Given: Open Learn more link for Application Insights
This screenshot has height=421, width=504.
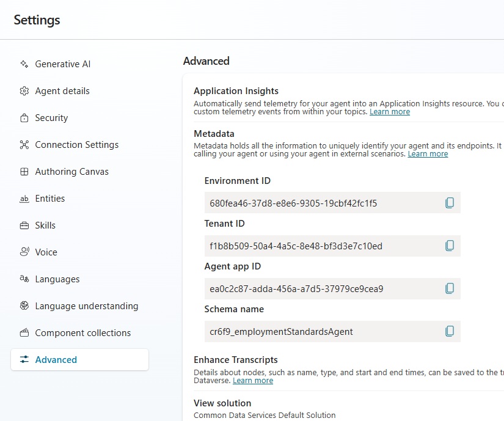Looking at the screenshot, I should (x=390, y=112).
